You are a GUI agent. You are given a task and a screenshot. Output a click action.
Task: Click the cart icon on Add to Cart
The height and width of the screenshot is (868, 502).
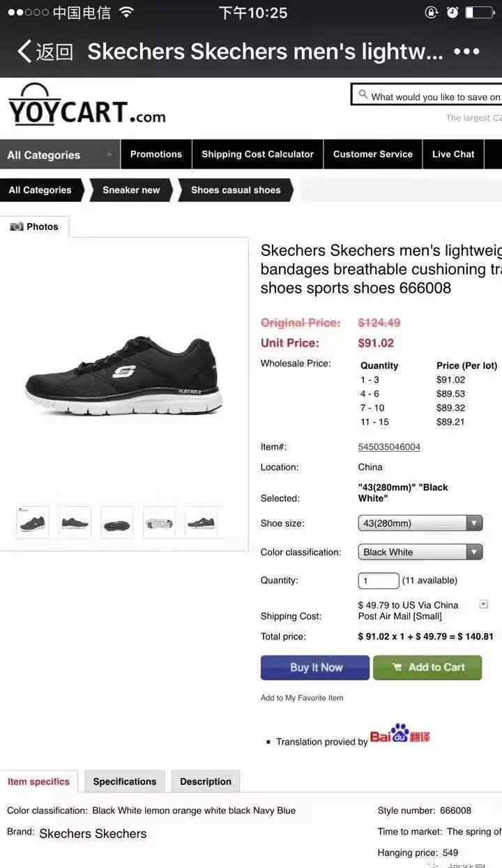[397, 667]
